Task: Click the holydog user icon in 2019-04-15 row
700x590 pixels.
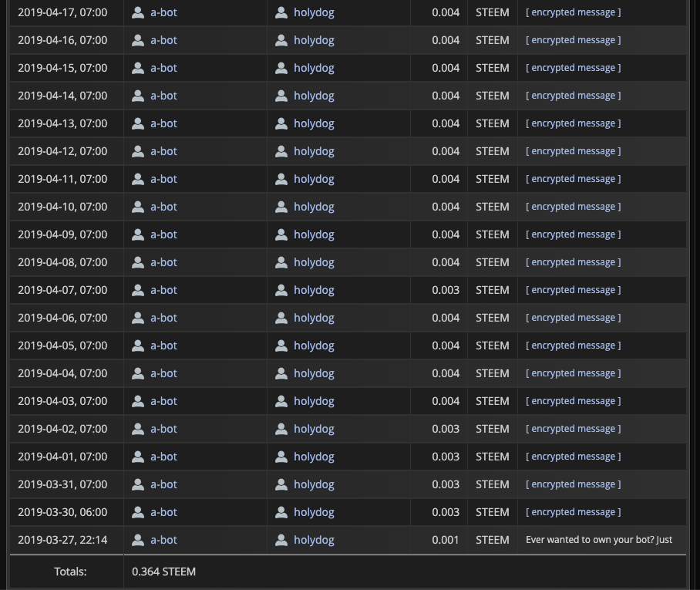Action: click(281, 68)
